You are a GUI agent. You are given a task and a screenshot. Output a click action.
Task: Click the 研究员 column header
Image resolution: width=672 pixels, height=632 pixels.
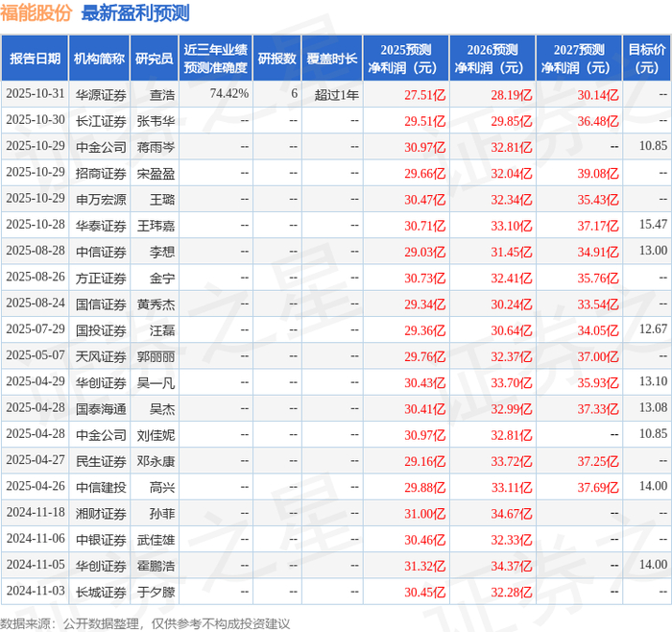pos(154,59)
